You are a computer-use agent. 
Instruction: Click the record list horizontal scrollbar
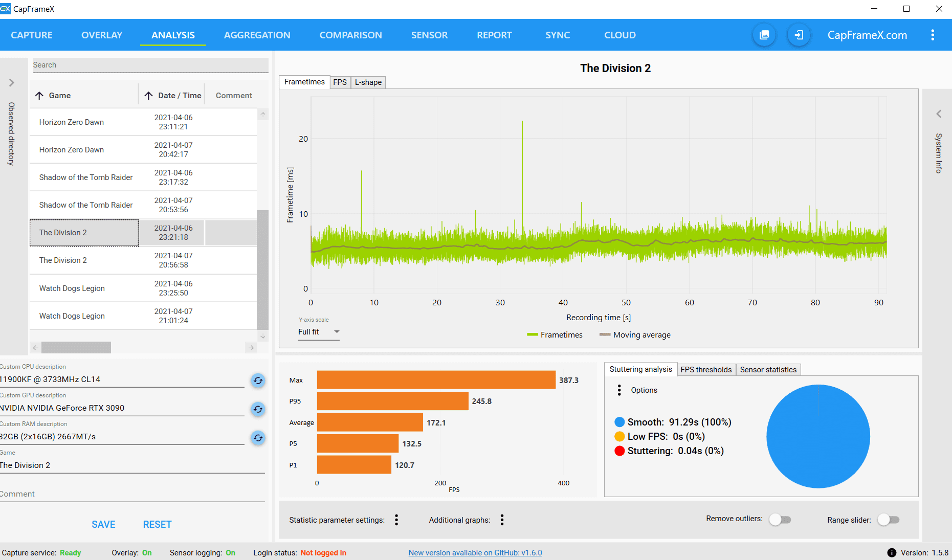pyautogui.click(x=76, y=348)
